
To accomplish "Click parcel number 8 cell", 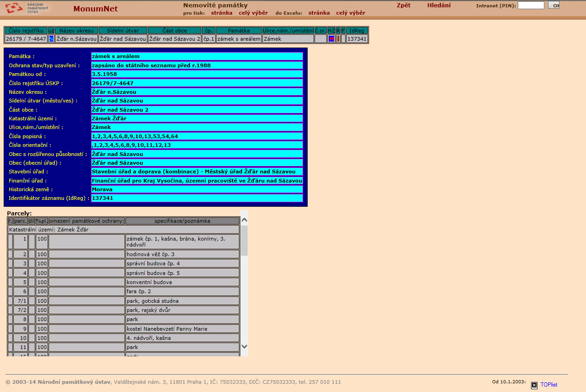I will [x=21, y=319].
